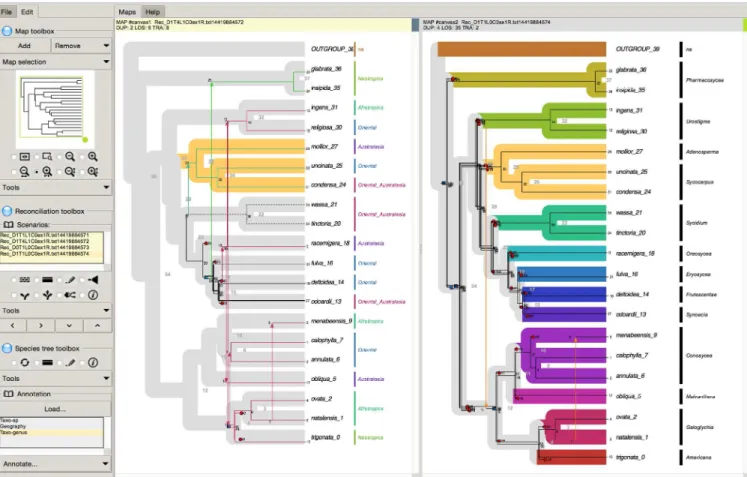Open the Remove dropdown arrow

[x=106, y=46]
